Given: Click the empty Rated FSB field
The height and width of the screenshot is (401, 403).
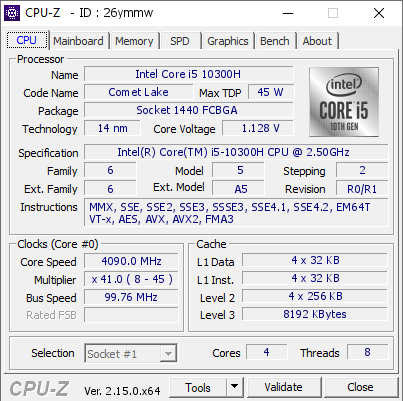Looking at the screenshot, I should tap(131, 315).
